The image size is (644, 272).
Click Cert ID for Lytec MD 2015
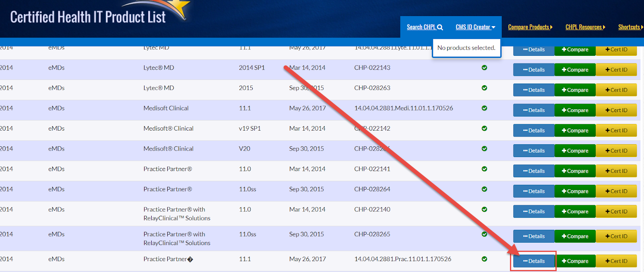616,90
